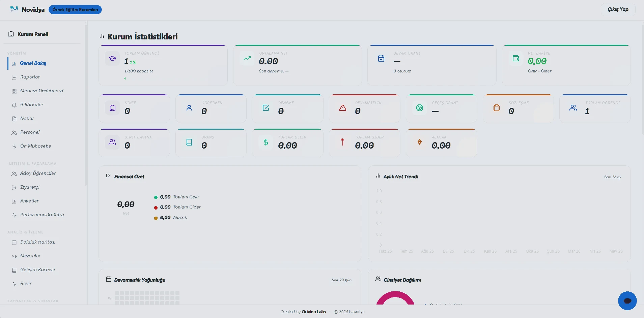Click the Sınıf Başına group icon
The image size is (644, 318).
112,142
